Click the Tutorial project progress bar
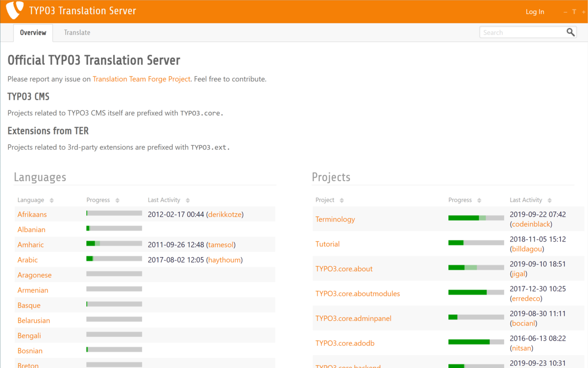This screenshot has height=368, width=588. (476, 243)
